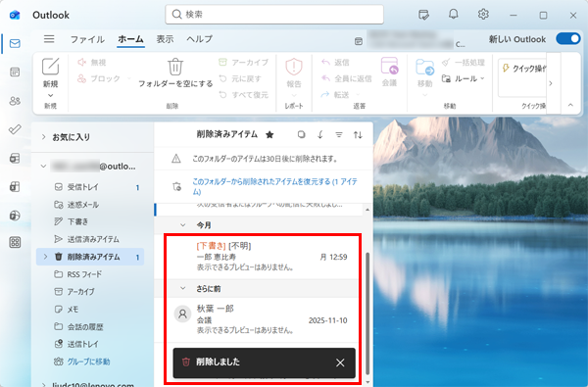
Task: Click the calendar icon beside the account name
Action: point(359,41)
